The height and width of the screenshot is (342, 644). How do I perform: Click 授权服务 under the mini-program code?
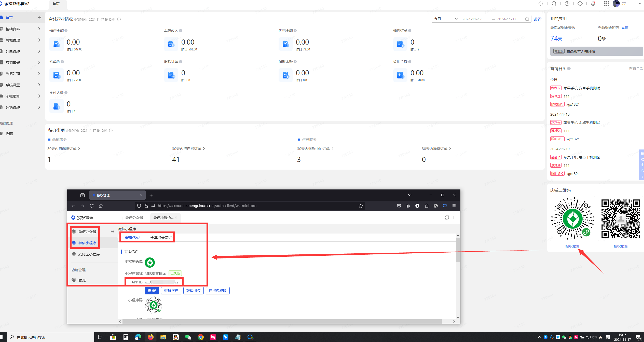(x=572, y=246)
